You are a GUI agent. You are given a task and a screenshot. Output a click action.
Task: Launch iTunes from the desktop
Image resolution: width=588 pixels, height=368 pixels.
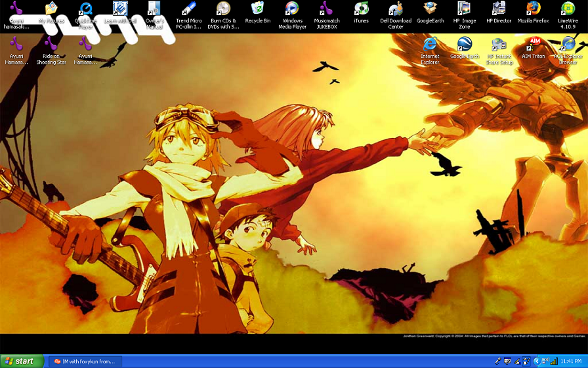[x=361, y=12]
